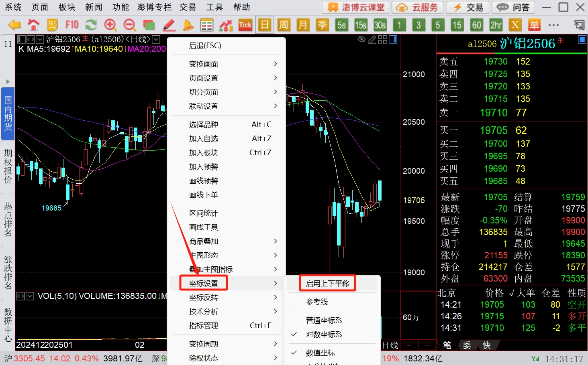Switch to the Tick chart

pyautogui.click(x=245, y=25)
